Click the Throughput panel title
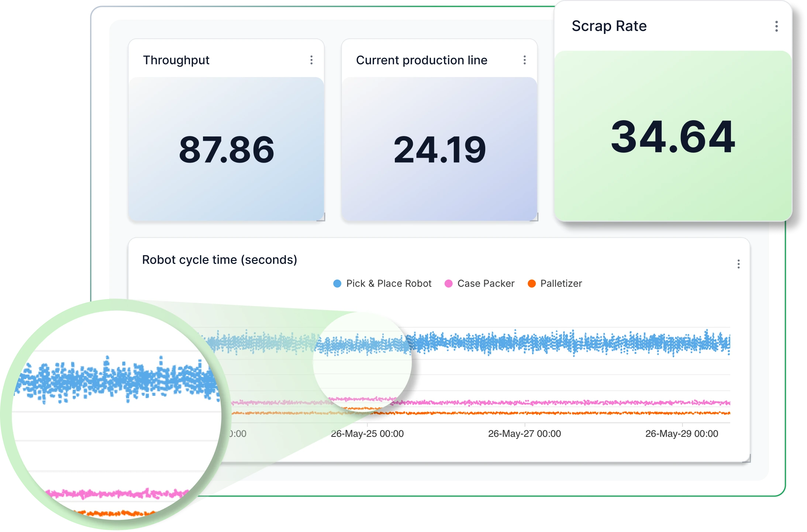 [x=176, y=60]
